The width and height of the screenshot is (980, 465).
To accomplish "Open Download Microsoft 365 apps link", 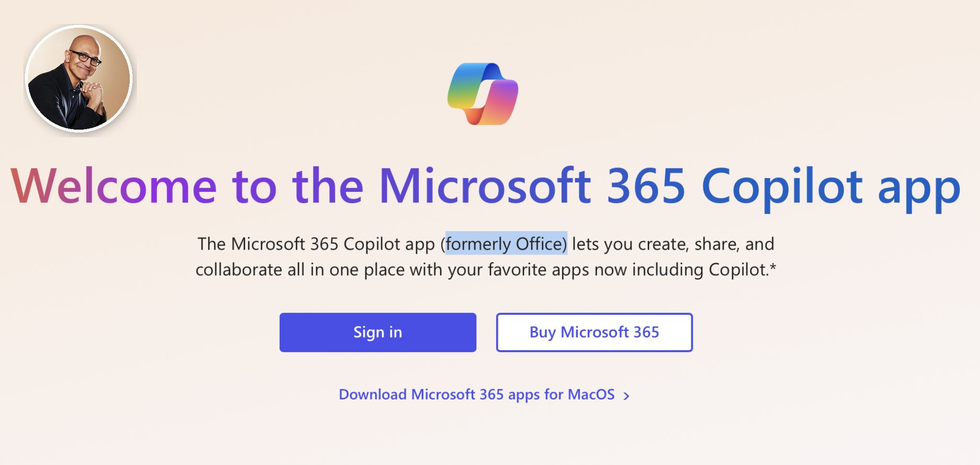I will point(476,395).
